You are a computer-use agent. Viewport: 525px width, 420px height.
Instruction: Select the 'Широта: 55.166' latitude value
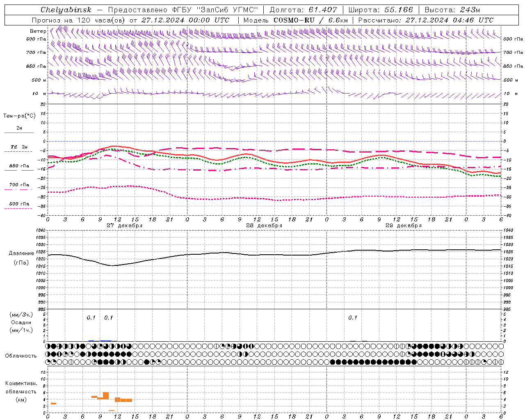[380, 10]
